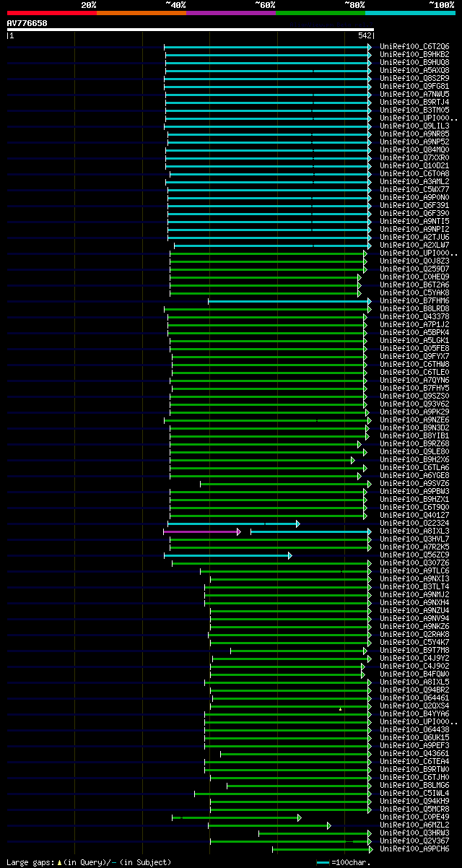462x868 pixels.
Task: Click the UniRef100_C0HEQ9 hit label
Action: pos(415,277)
